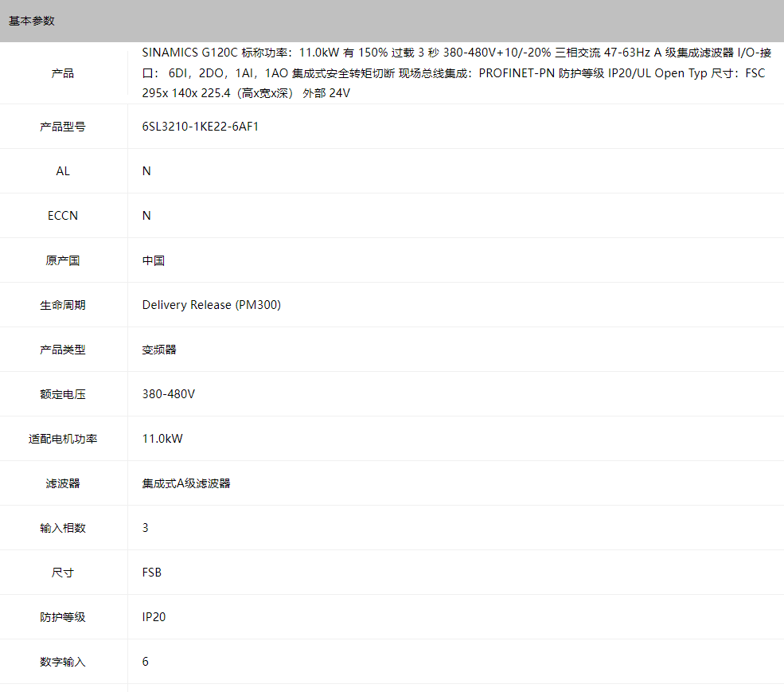Click the "N" value in the ECCN row

[146, 216]
